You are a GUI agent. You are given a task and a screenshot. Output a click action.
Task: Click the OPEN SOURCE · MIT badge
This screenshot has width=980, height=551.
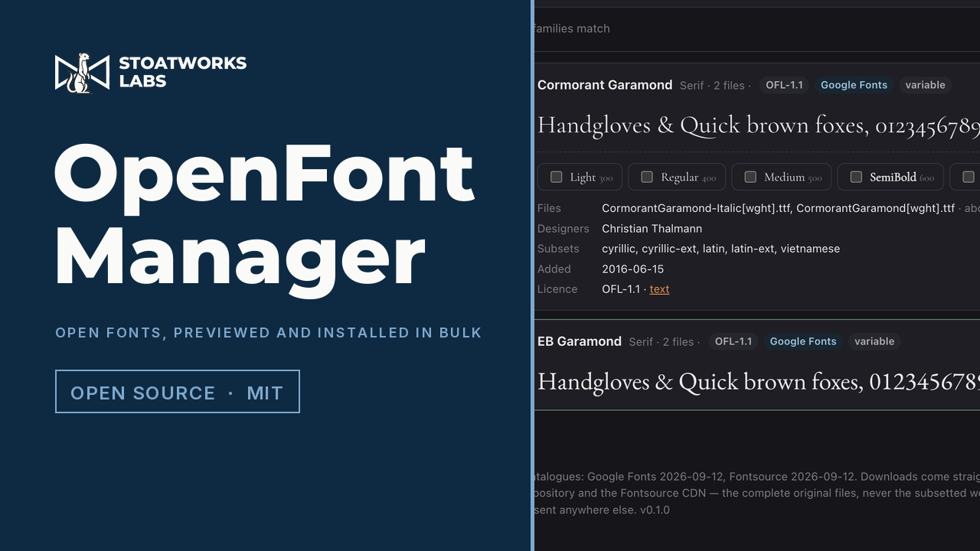coord(178,392)
